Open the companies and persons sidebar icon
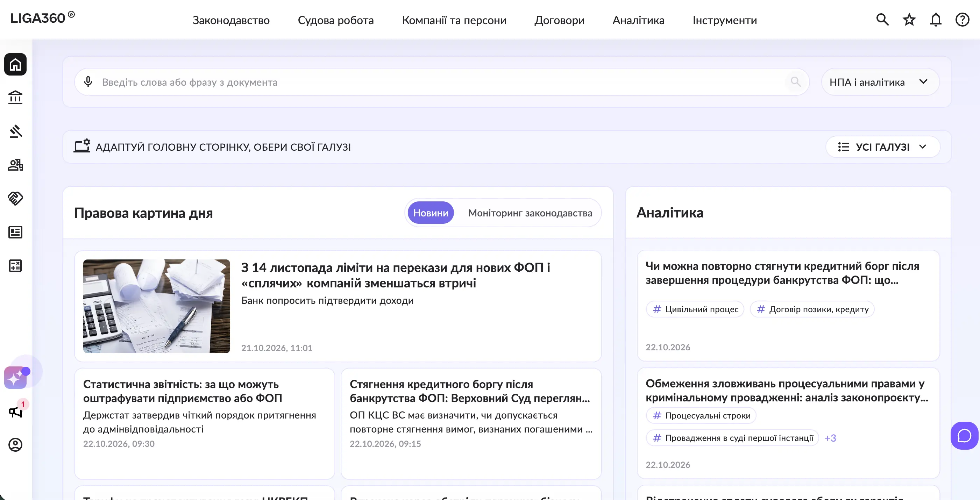The image size is (980, 500). (15, 165)
